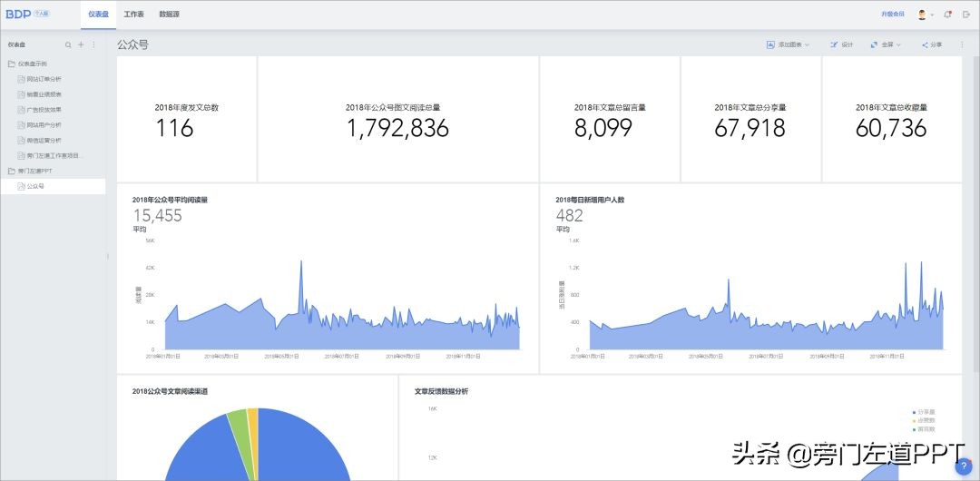
Task: Click sidebar 仪表盘 header label
Action: [x=16, y=45]
